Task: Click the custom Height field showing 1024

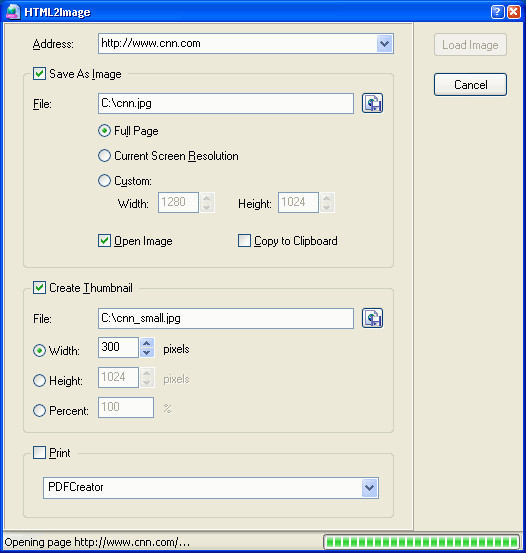Action: [x=298, y=202]
